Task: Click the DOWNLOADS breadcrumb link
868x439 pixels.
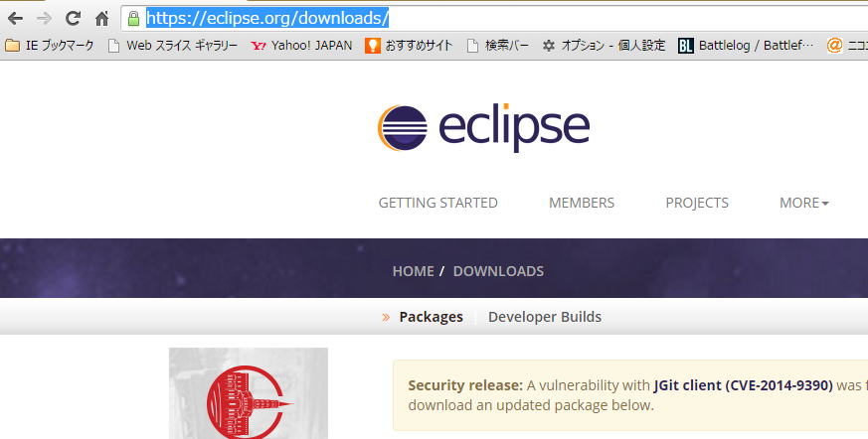Action: [498, 271]
